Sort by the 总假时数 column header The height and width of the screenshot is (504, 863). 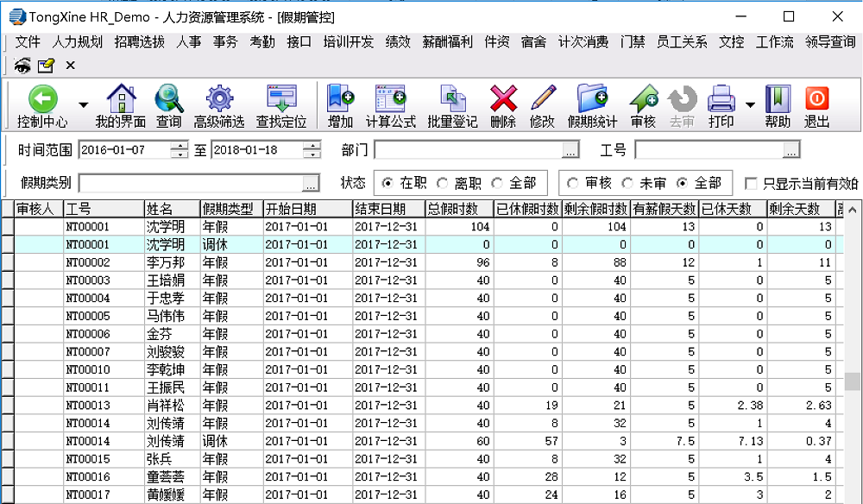[x=458, y=209]
